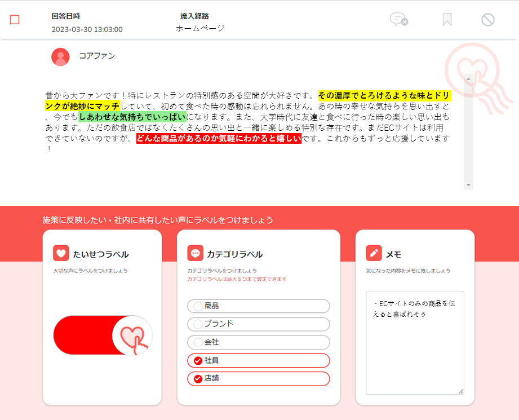Click the scroll down arrow of the comment text
The height and width of the screenshot is (420, 519).
[468, 185]
